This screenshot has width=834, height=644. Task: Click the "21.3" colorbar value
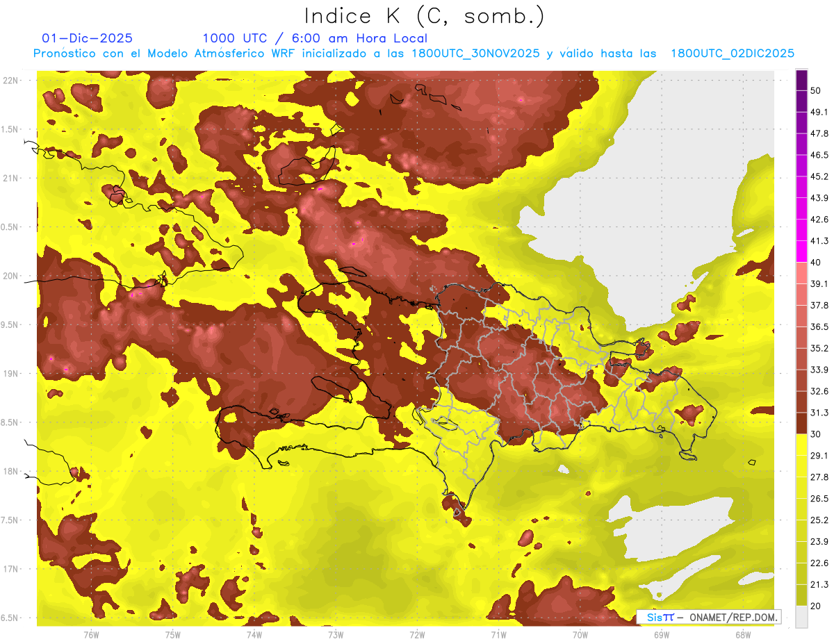click(x=819, y=584)
